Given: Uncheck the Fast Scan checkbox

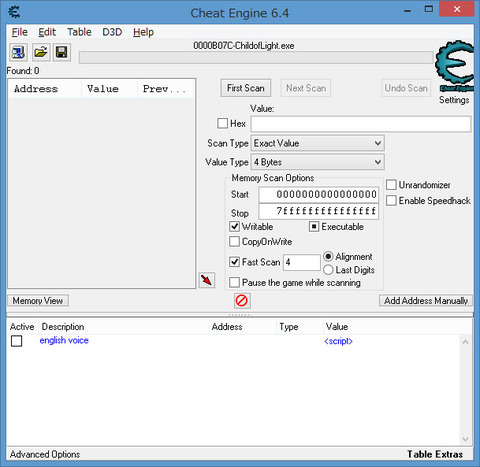Looking at the screenshot, I should (x=234, y=262).
